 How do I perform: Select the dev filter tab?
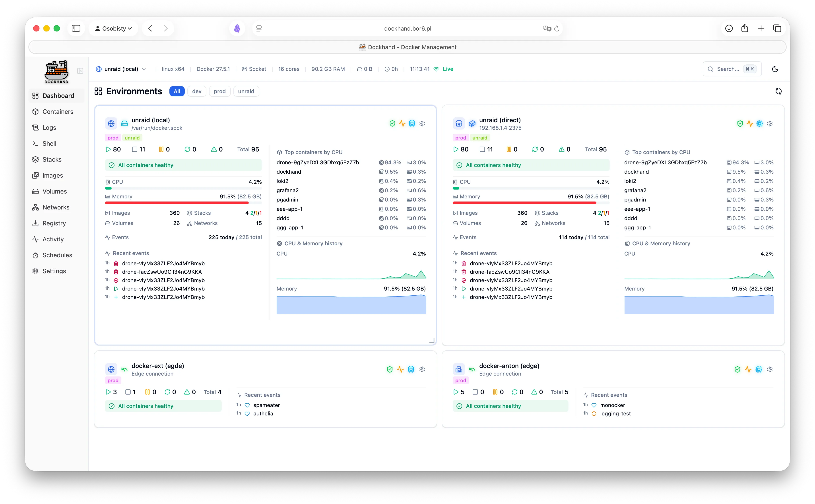click(x=197, y=91)
